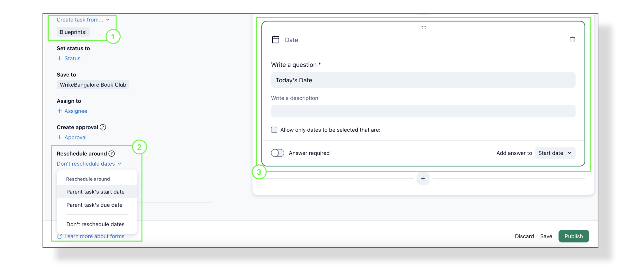Click the 'Today's Date' question field

pos(423,80)
